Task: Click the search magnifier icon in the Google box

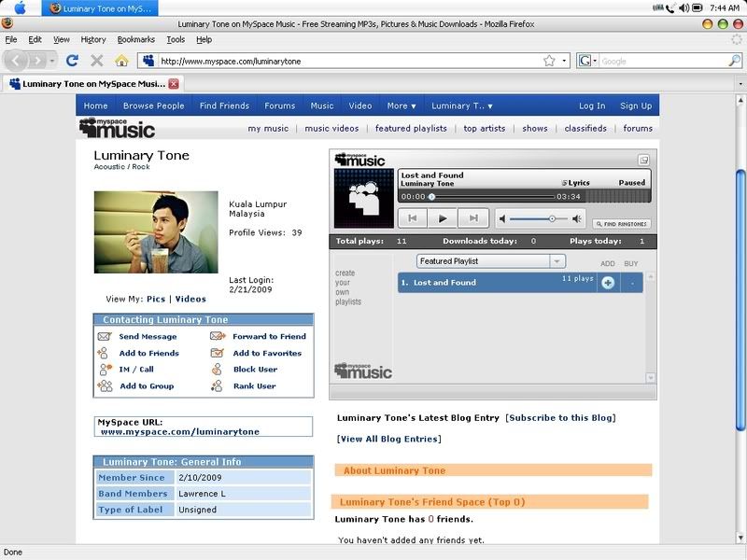Action: click(x=734, y=61)
